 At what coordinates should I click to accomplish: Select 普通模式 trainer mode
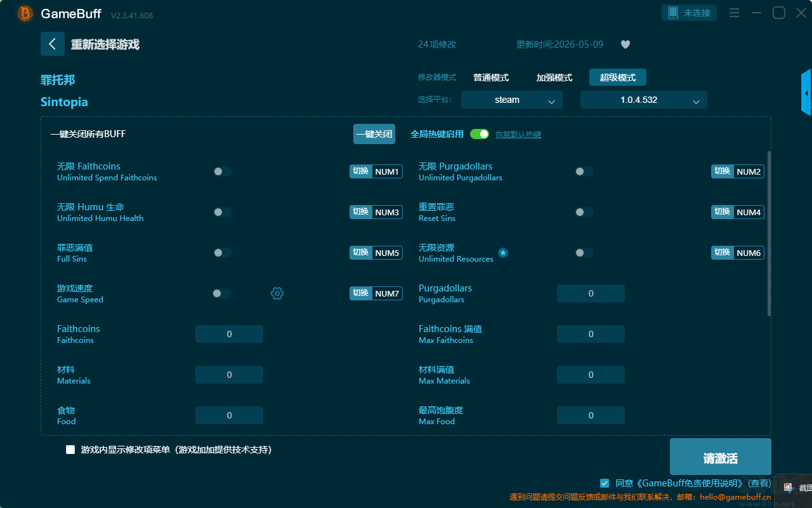pos(491,77)
